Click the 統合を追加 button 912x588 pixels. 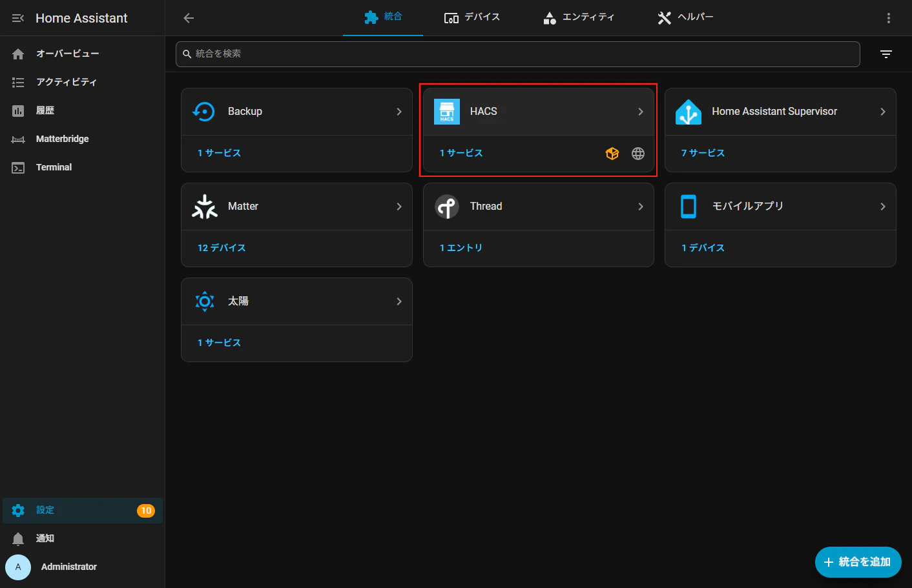click(858, 562)
